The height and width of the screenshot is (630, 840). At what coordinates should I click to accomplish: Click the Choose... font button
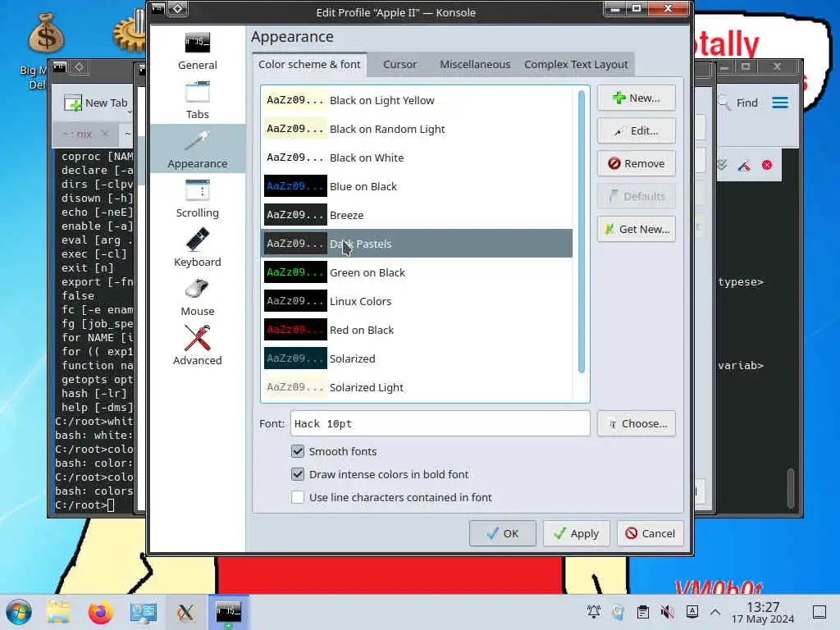click(x=637, y=424)
